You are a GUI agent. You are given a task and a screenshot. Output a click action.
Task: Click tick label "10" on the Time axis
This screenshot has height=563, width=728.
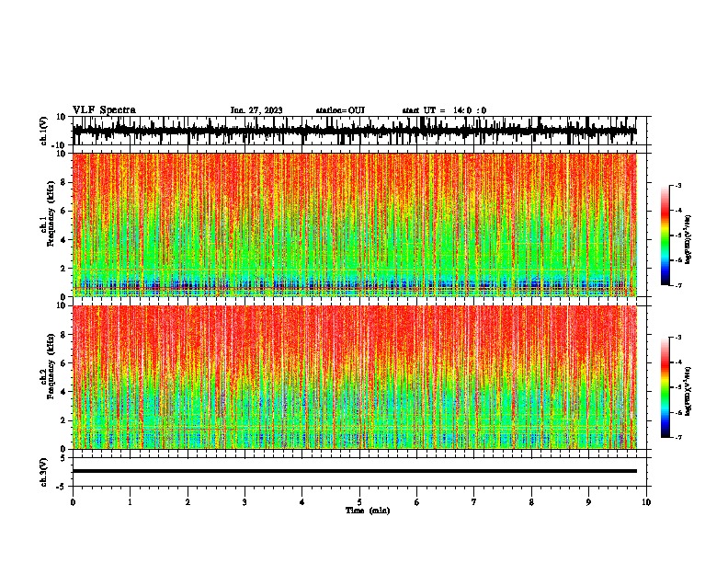tap(646, 502)
